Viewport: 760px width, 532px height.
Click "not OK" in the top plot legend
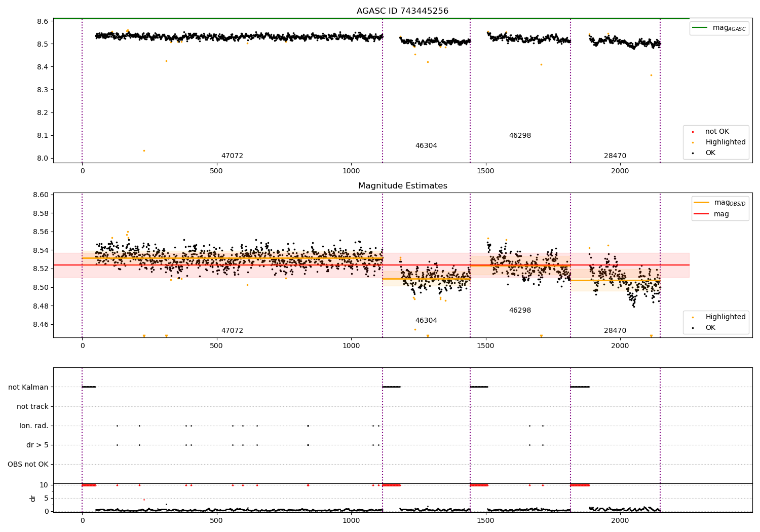[x=717, y=131]
